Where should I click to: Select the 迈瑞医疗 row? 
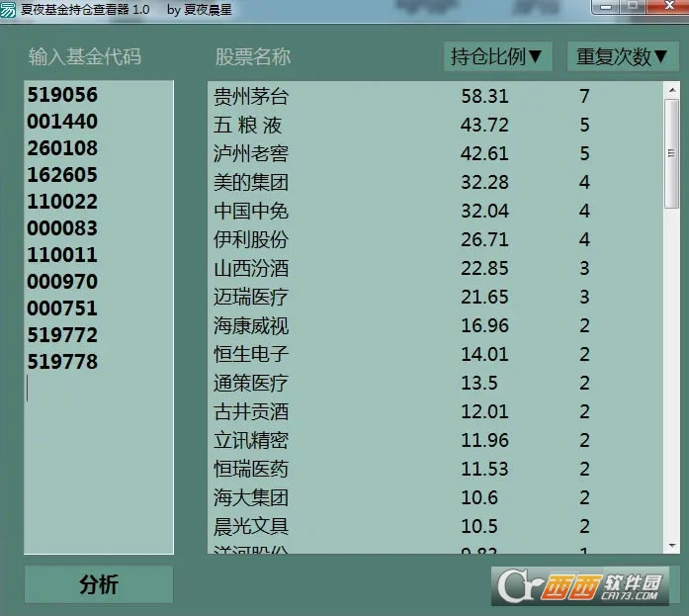tap(435, 297)
